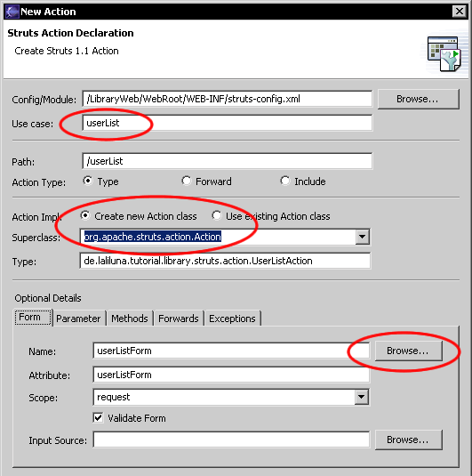Click into the Use case field
Viewport: 472px width, 476px height.
pyautogui.click(x=227, y=123)
